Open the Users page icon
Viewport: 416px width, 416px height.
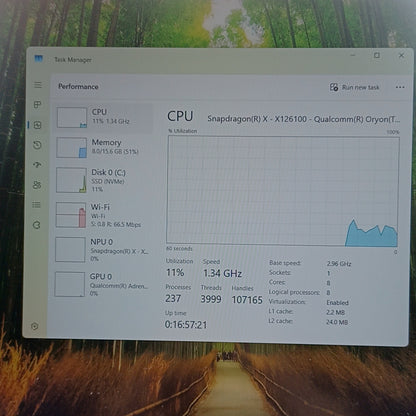[37, 185]
